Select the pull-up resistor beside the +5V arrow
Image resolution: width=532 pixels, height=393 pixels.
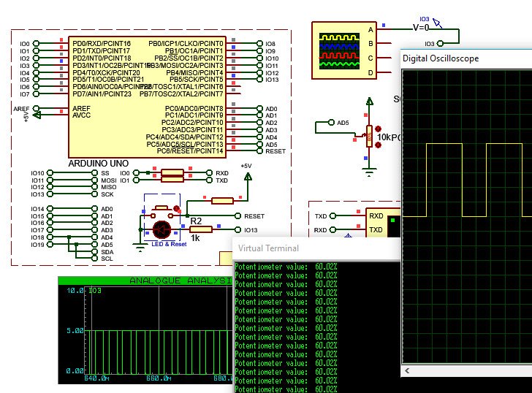pos(222,201)
